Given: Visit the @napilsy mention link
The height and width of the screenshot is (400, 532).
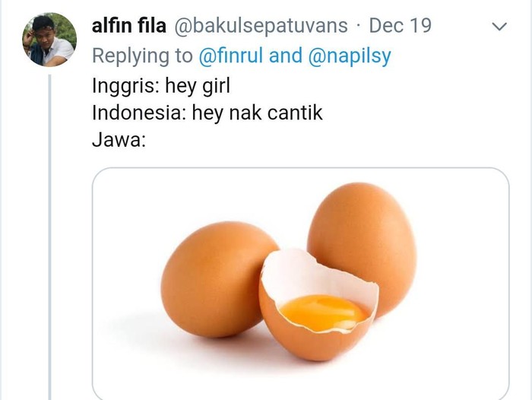Looking at the screenshot, I should click(x=350, y=56).
